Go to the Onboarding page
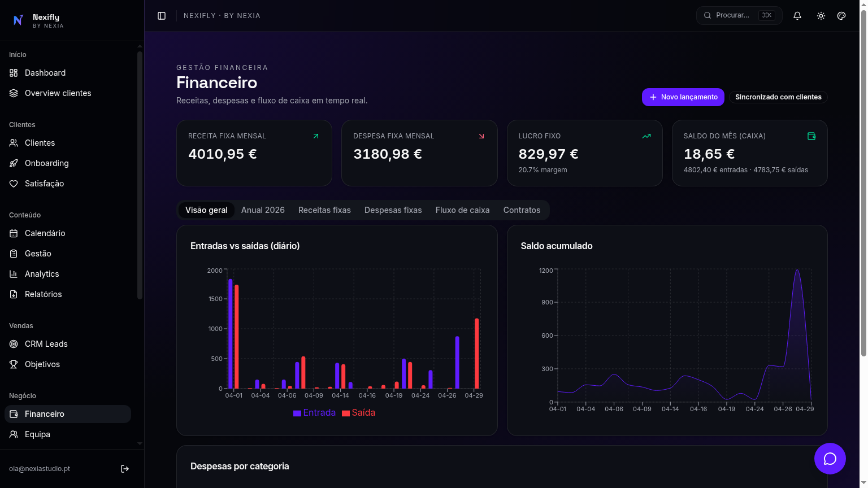 68,163
